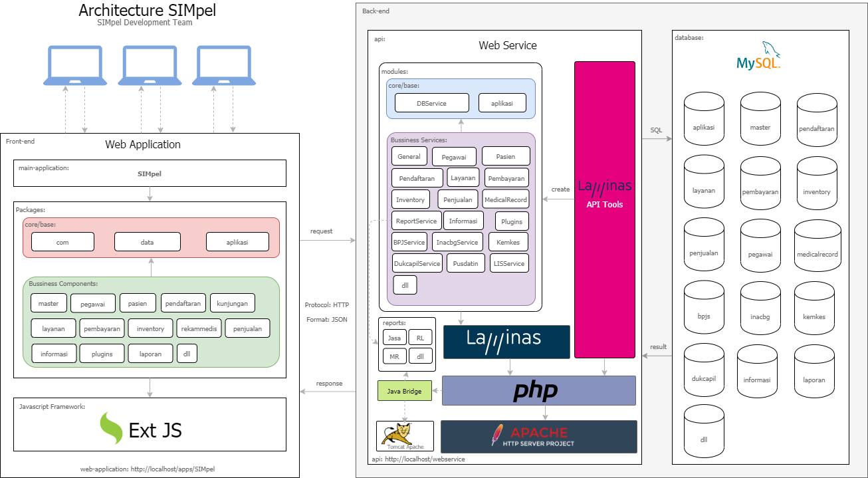Click the SIMpel main-application box
Screen dimensions: 868x478
click(150, 174)
